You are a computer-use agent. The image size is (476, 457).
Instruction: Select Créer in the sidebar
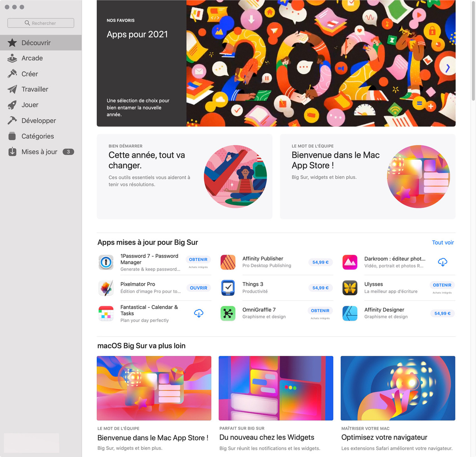pyautogui.click(x=41, y=74)
